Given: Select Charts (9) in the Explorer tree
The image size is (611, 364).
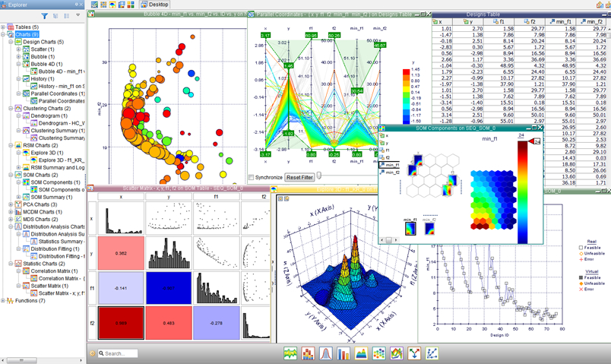Looking at the screenshot, I should click(x=27, y=35).
